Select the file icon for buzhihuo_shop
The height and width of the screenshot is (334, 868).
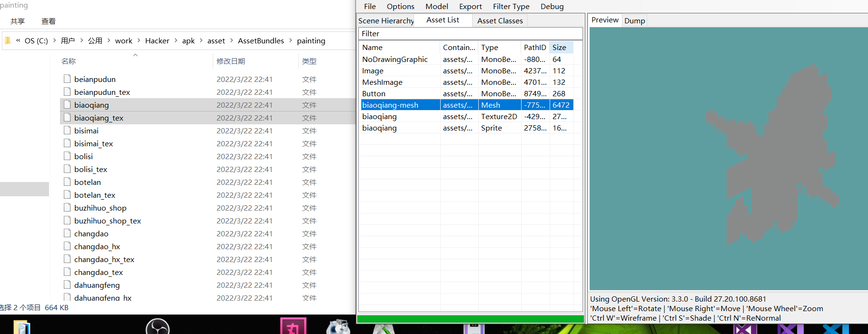click(67, 207)
